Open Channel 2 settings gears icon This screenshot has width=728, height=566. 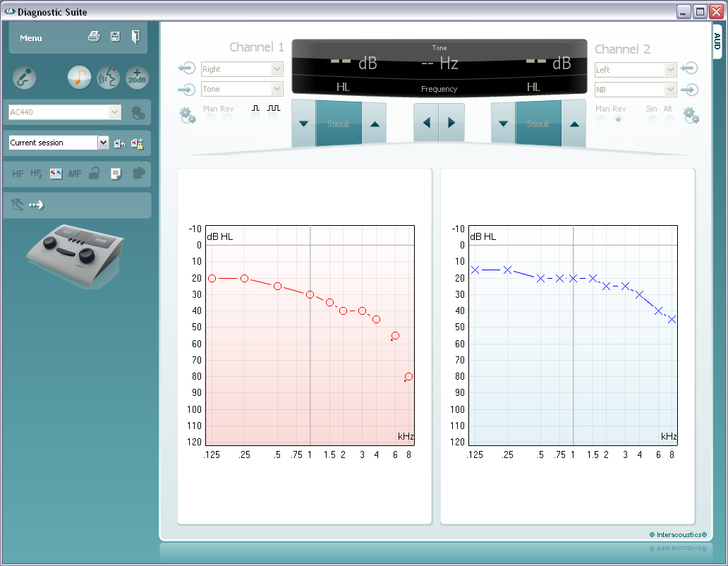(691, 116)
